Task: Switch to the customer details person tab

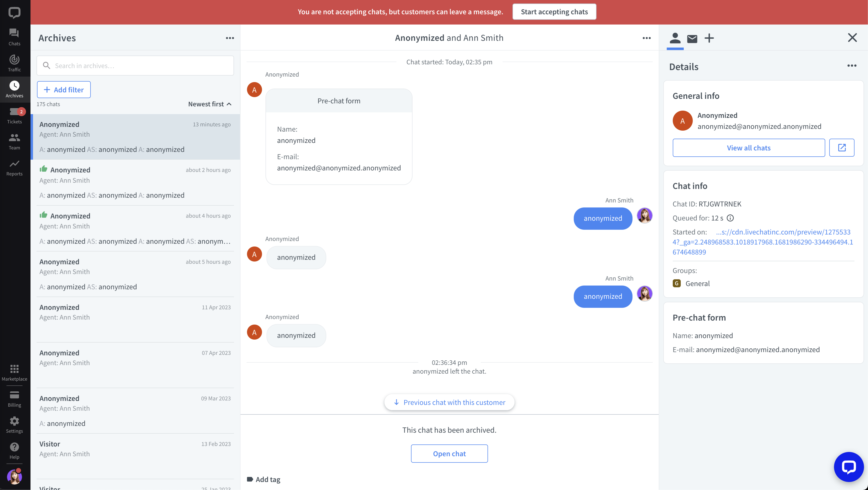Action: pos(675,38)
